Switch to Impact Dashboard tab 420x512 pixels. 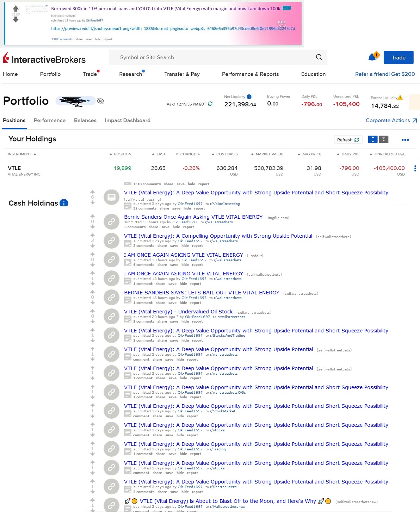[128, 120]
